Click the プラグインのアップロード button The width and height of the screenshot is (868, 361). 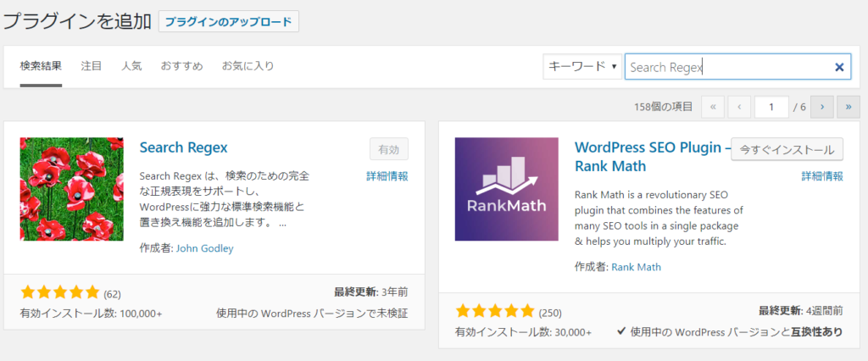[x=228, y=21]
